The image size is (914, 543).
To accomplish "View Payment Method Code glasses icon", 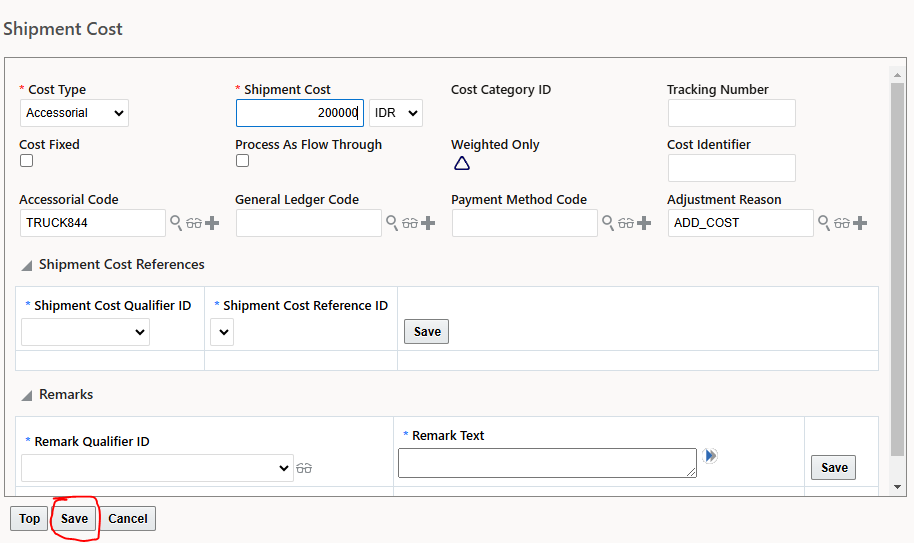I will point(625,223).
